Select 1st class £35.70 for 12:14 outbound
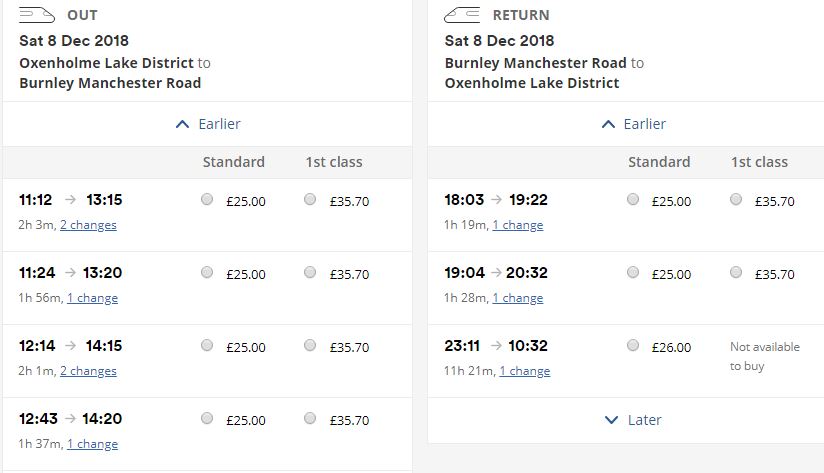This screenshot has height=473, width=824. pyautogui.click(x=310, y=345)
